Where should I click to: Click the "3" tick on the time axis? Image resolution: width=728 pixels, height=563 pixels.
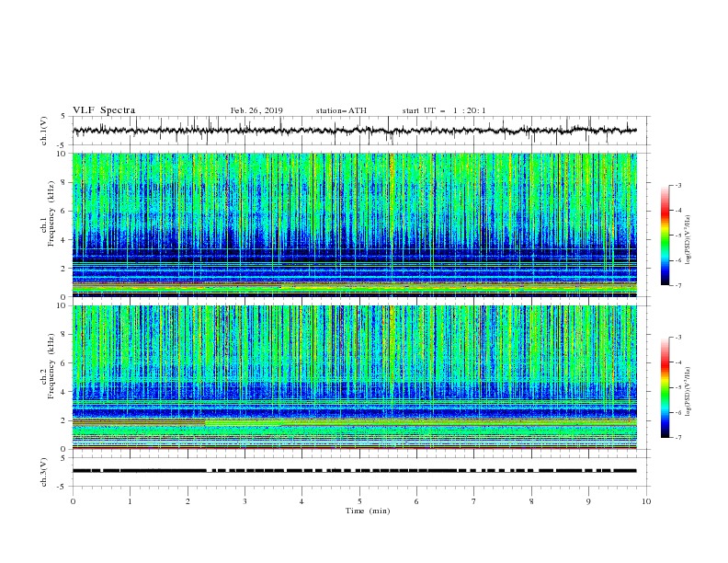pyautogui.click(x=245, y=501)
